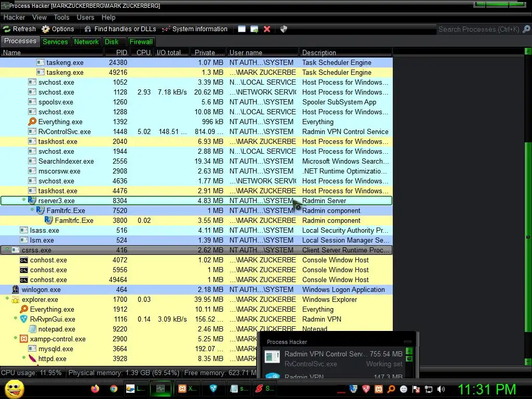The image size is (532, 399).
Task: Open the Hacker menu
Action: [14, 17]
